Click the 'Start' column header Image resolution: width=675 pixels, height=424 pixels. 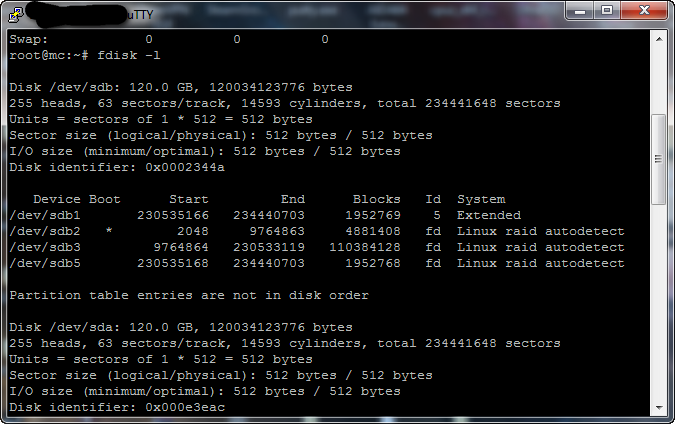click(189, 199)
